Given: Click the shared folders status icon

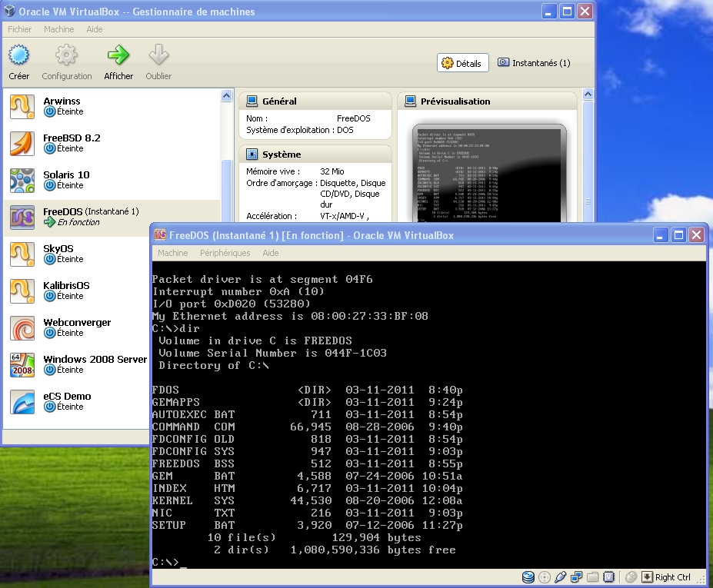Looking at the screenshot, I should point(592,577).
